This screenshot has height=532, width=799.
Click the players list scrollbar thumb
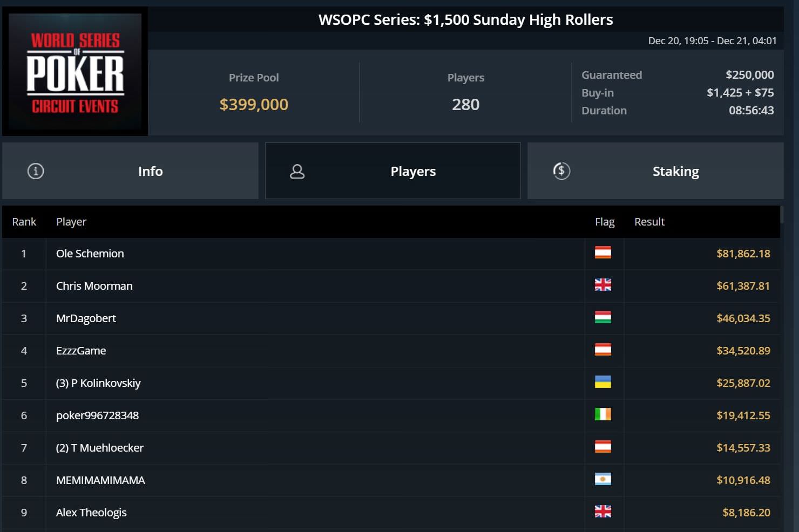pyautogui.click(x=782, y=215)
